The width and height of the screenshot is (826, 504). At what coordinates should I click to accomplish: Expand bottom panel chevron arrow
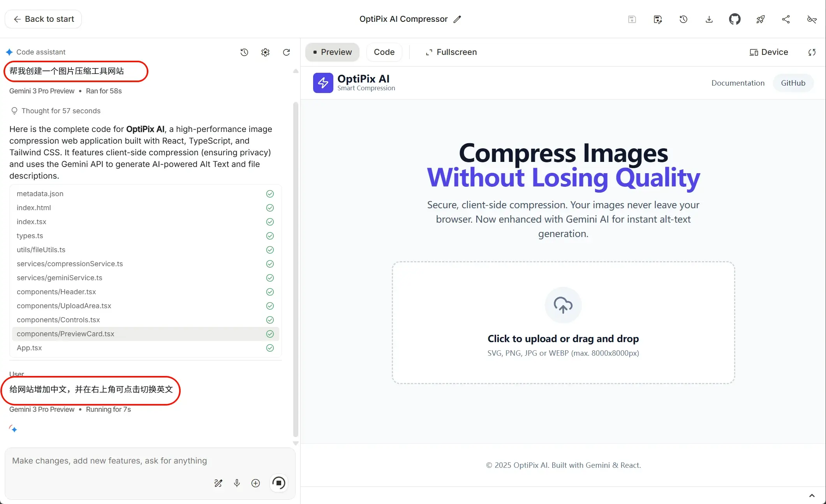click(812, 495)
